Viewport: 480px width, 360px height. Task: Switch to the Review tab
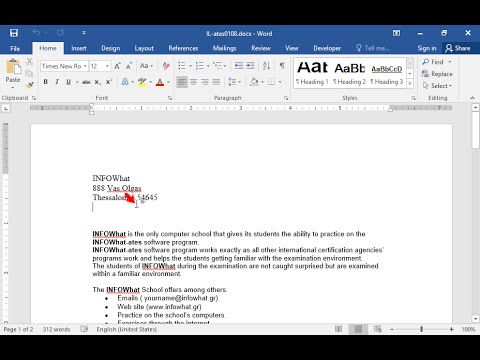point(261,48)
